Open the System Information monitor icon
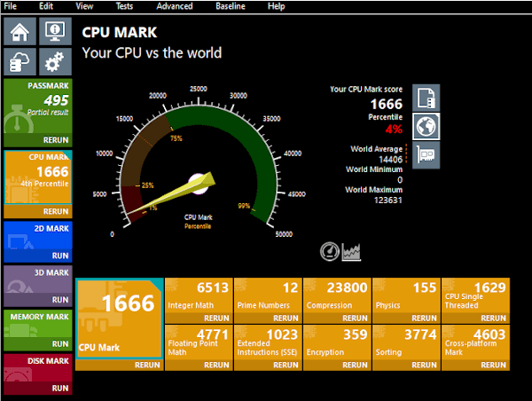 (x=55, y=31)
